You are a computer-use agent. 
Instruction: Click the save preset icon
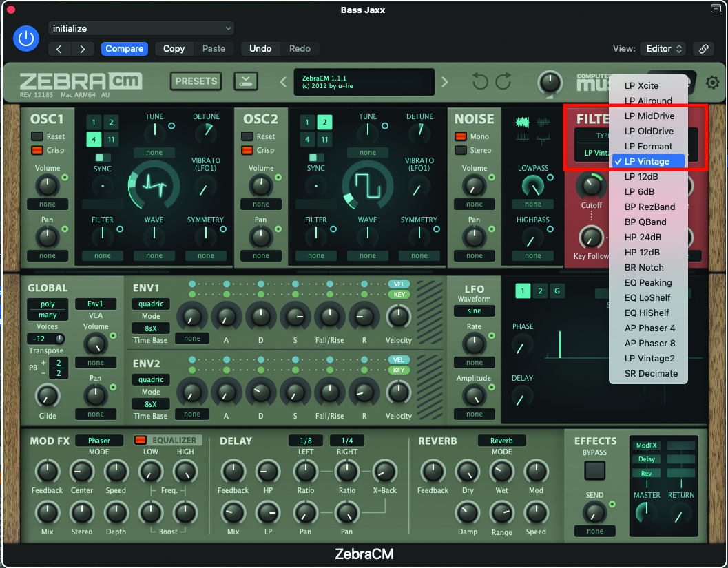(245, 82)
